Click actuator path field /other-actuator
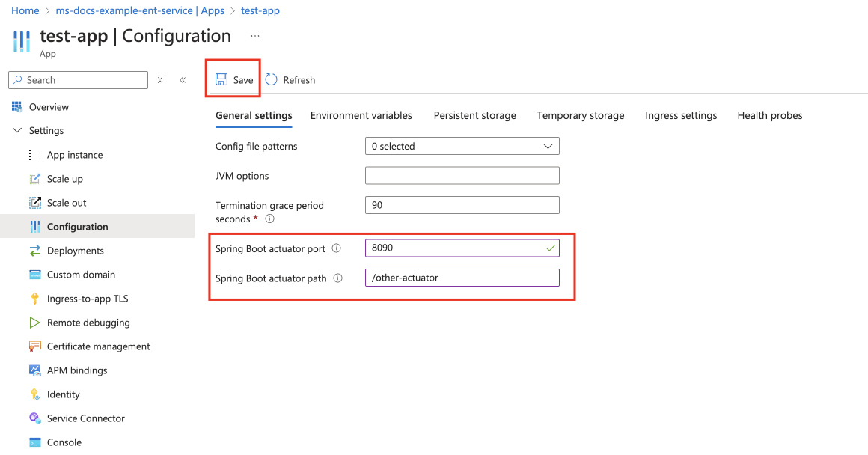This screenshot has height=455, width=868. (462, 278)
